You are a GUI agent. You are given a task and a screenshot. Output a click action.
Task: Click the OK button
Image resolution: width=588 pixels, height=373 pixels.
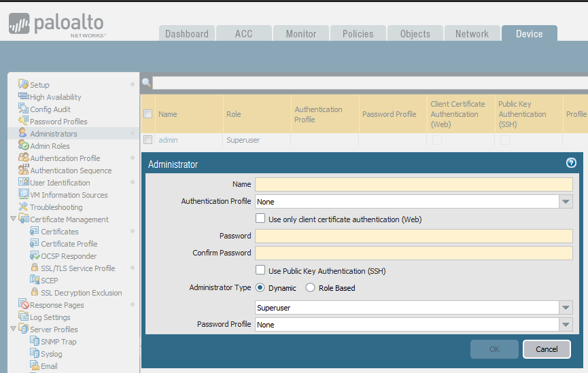494,349
